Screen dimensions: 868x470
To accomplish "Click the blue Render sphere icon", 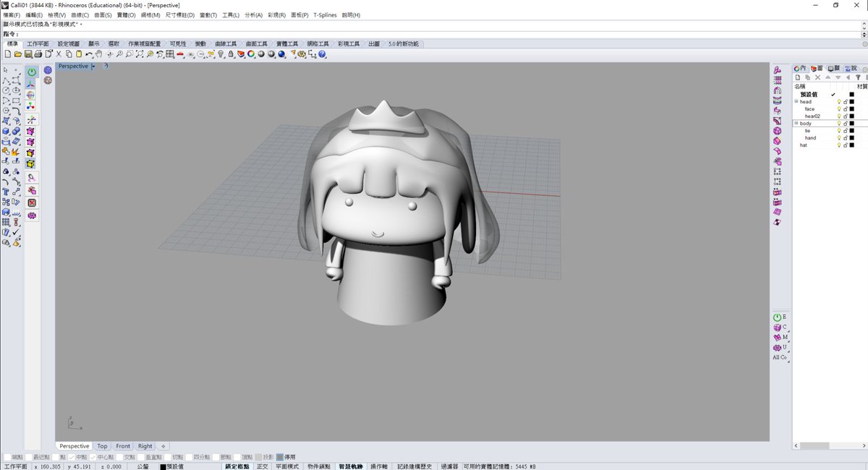I will coord(281,54).
